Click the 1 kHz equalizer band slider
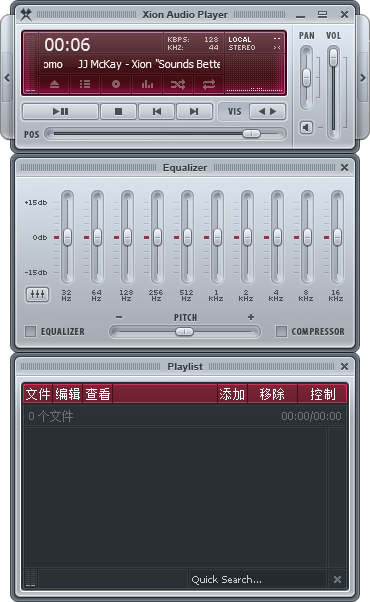The image size is (370, 602). (x=217, y=237)
